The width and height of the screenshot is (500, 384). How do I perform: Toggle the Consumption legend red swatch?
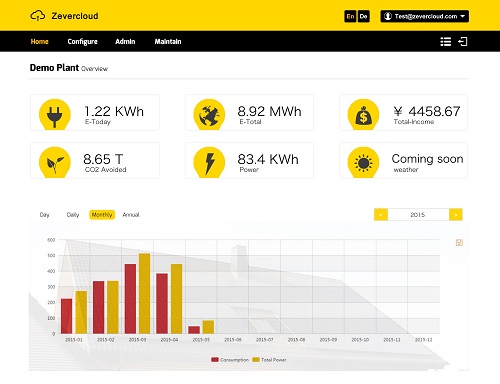tap(215, 360)
